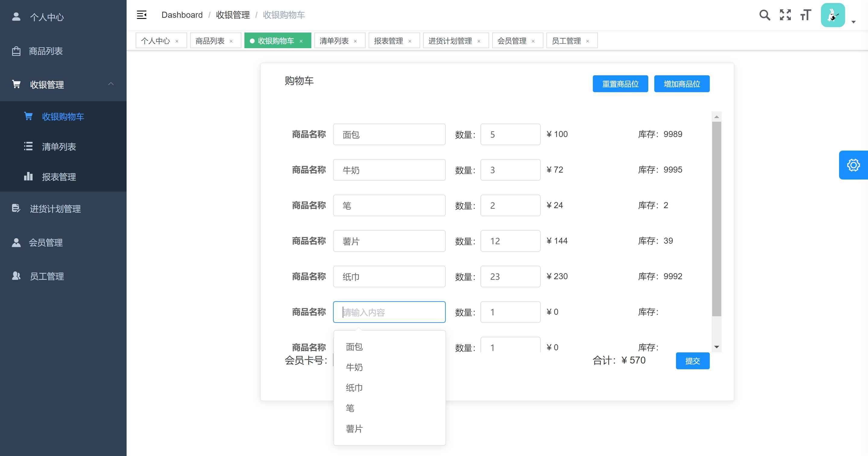The height and width of the screenshot is (456, 868).
Task: Open the Dashboard breadcrumb link
Action: (182, 15)
